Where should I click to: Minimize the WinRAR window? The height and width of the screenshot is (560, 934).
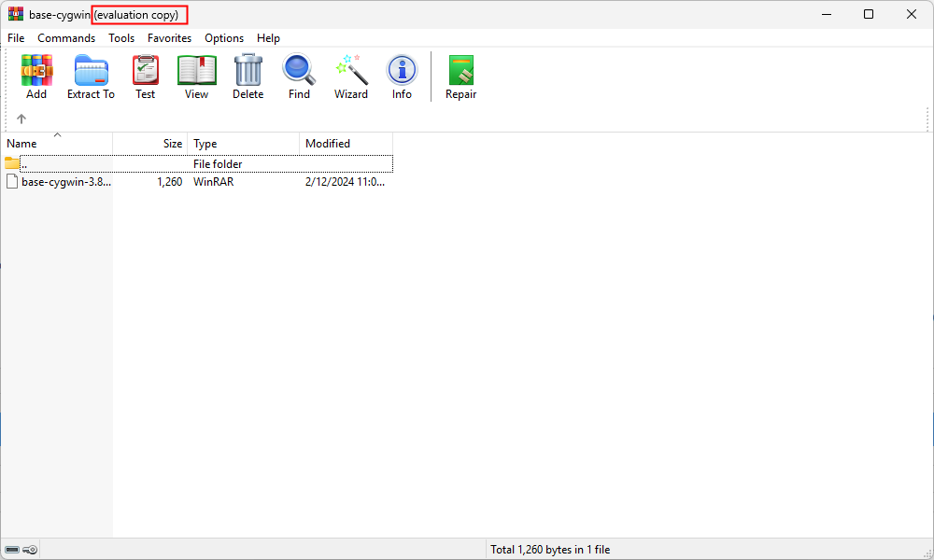coord(827,14)
